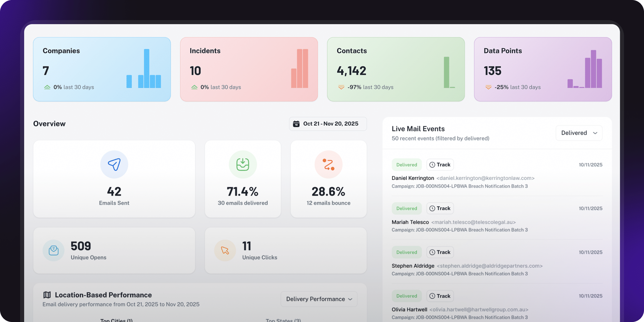644x322 pixels.
Task: Click the orange down-arrow trend icon under Contacts
Action: [341, 87]
